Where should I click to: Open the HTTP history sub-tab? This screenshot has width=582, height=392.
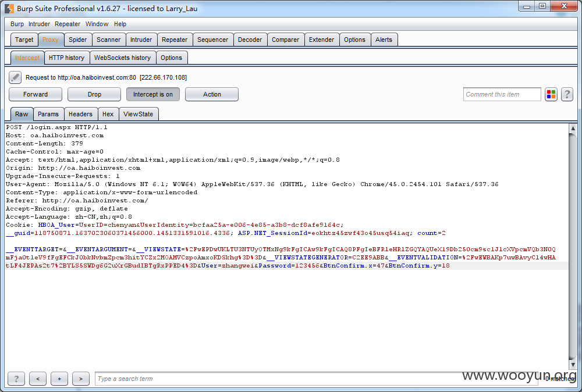(x=67, y=58)
